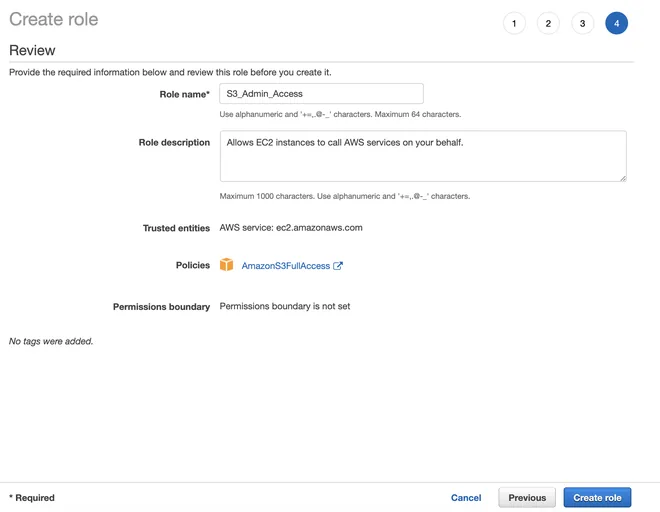Viewport: 660px width, 512px height.
Task: Click the Create role page title
Action: pyautogui.click(x=53, y=19)
